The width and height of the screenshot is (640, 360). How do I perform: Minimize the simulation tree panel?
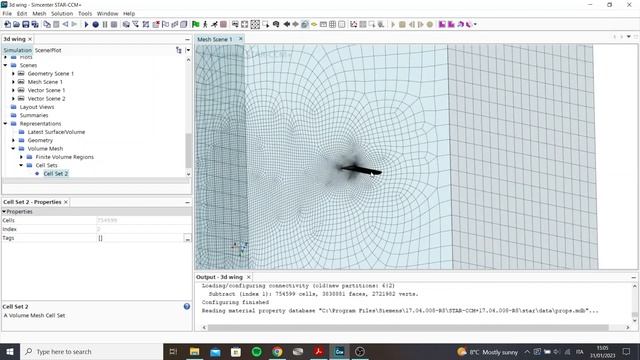point(187,40)
